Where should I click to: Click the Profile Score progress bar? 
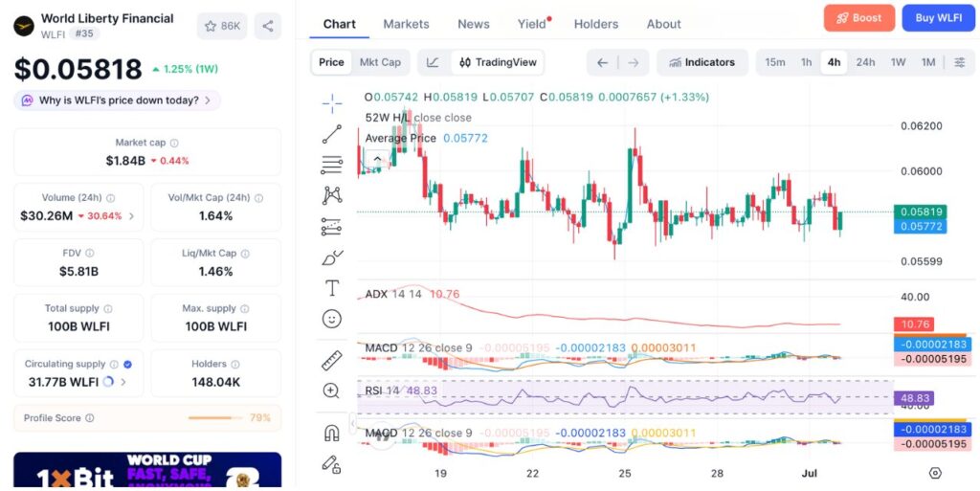214,418
